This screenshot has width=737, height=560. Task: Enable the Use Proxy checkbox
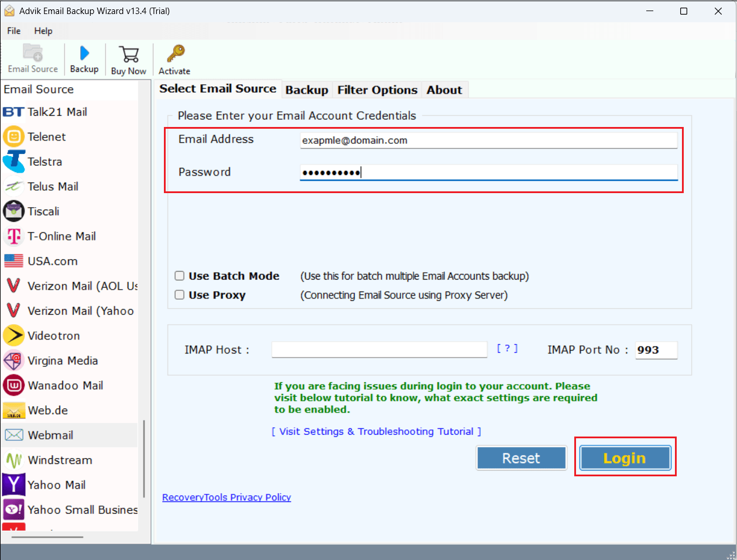180,295
